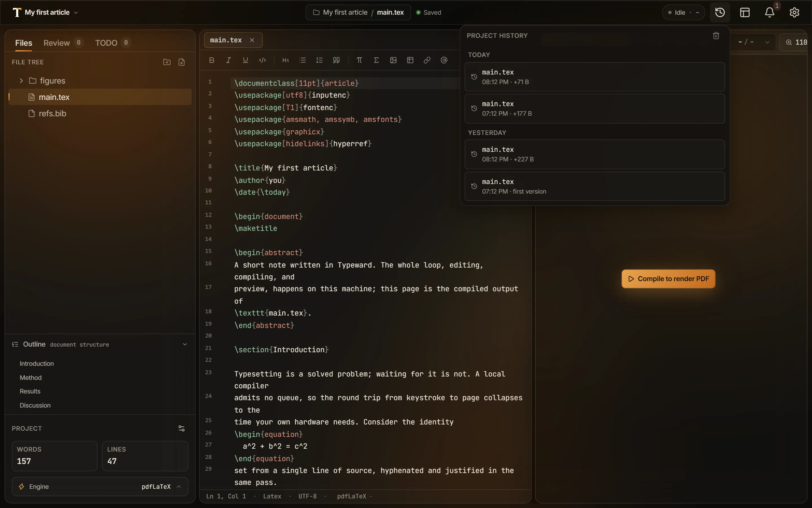Click the LINES 47 stat card
The image size is (812, 508).
tap(145, 456)
